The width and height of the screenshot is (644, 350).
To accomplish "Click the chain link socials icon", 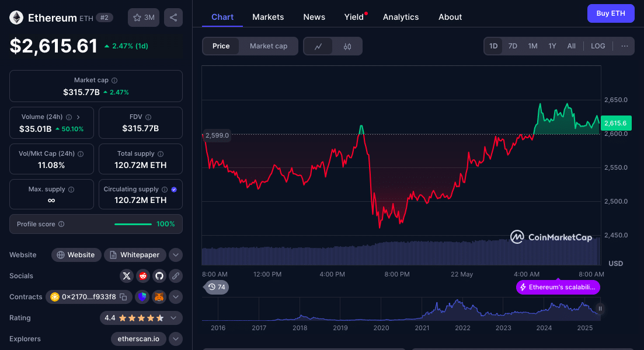I will 176,276.
